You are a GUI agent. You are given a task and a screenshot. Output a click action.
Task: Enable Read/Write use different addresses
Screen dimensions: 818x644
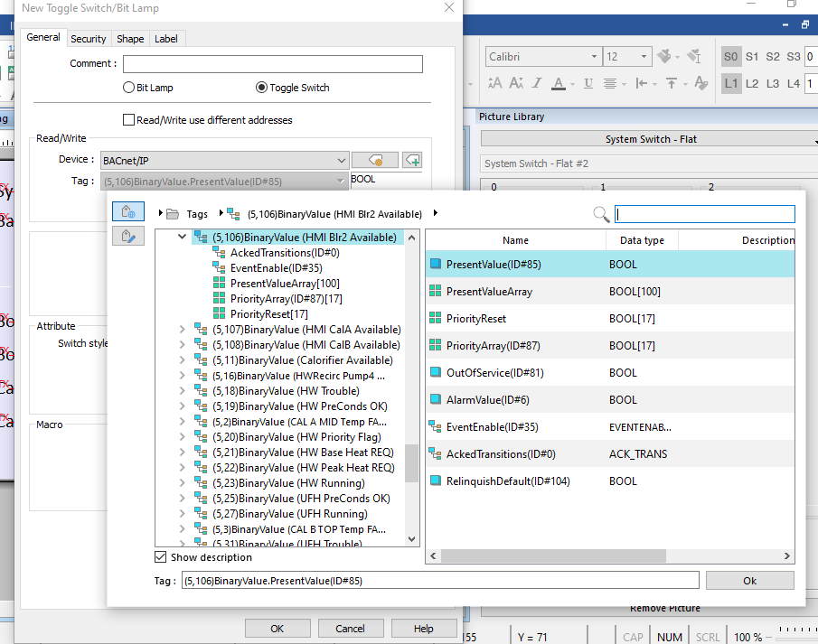(x=128, y=120)
